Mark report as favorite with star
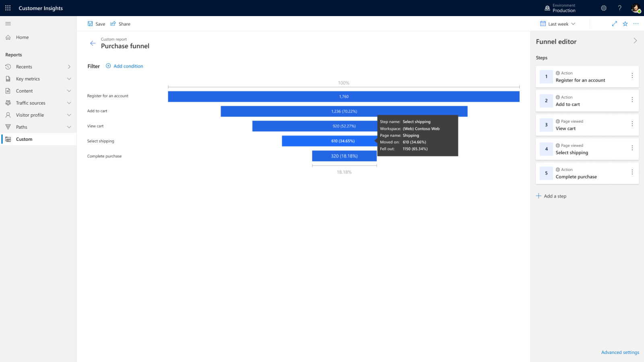This screenshot has height=362, width=644. pos(625,24)
